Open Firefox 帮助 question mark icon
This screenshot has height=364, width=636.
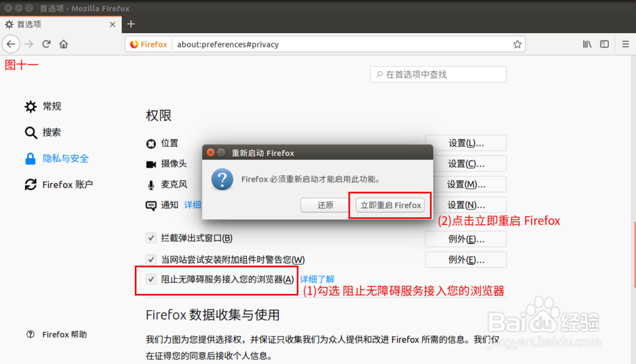click(x=31, y=334)
